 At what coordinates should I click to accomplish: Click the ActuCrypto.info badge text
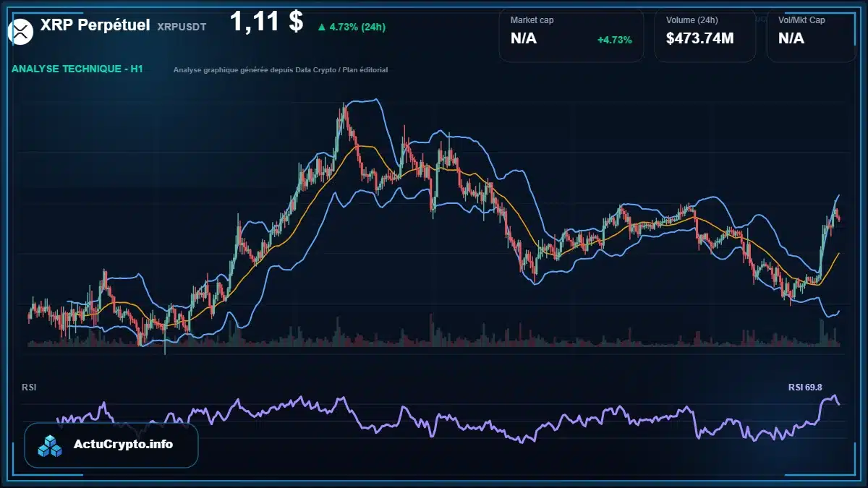coord(123,445)
